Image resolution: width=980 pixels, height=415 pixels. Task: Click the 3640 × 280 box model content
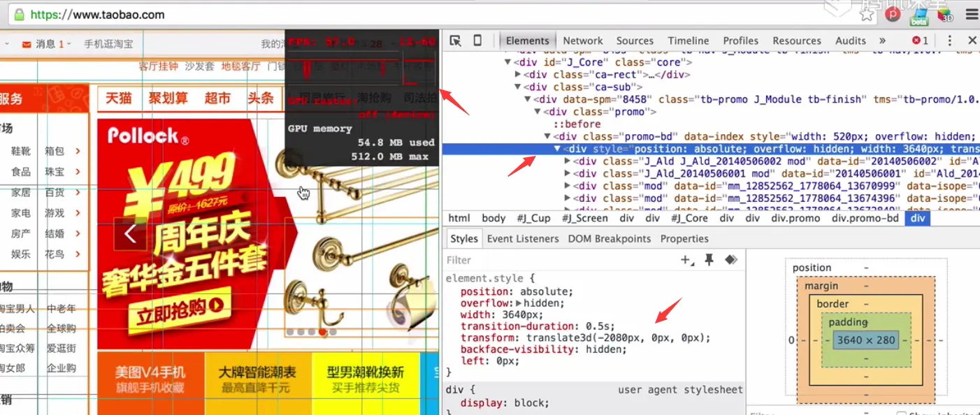[865, 340]
